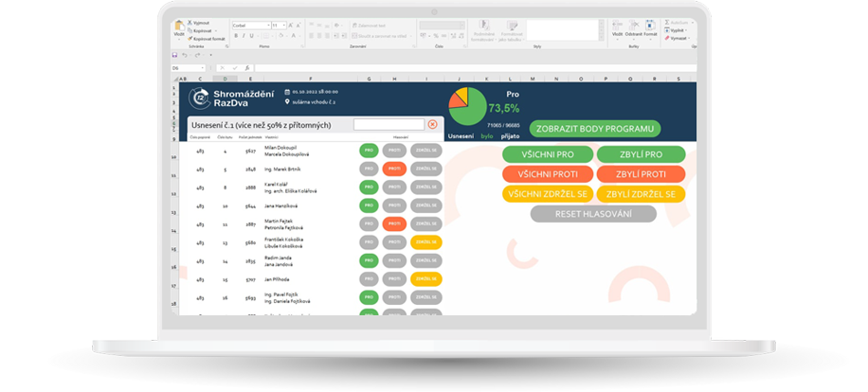
Task: Click the save icon in quick access toolbar
Action: [175, 56]
